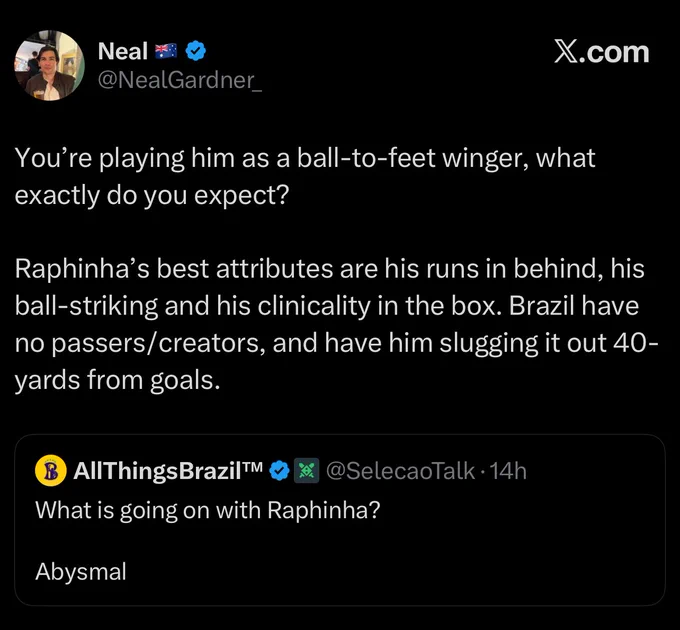Open the @NealGardner_ handle link
This screenshot has width=680, height=630.
pyautogui.click(x=180, y=80)
